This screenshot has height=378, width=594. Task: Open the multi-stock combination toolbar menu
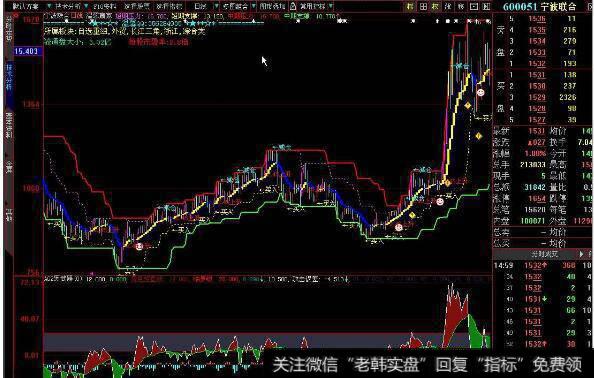(235, 6)
